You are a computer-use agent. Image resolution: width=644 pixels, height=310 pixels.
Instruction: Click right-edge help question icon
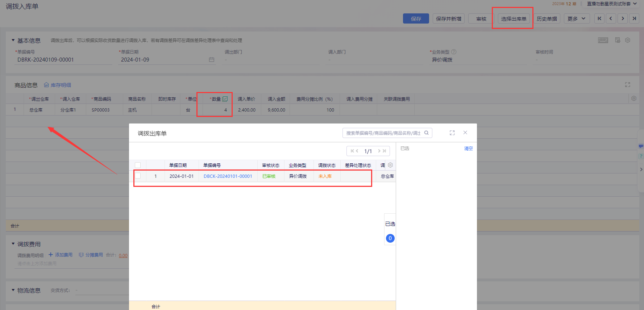641,156
